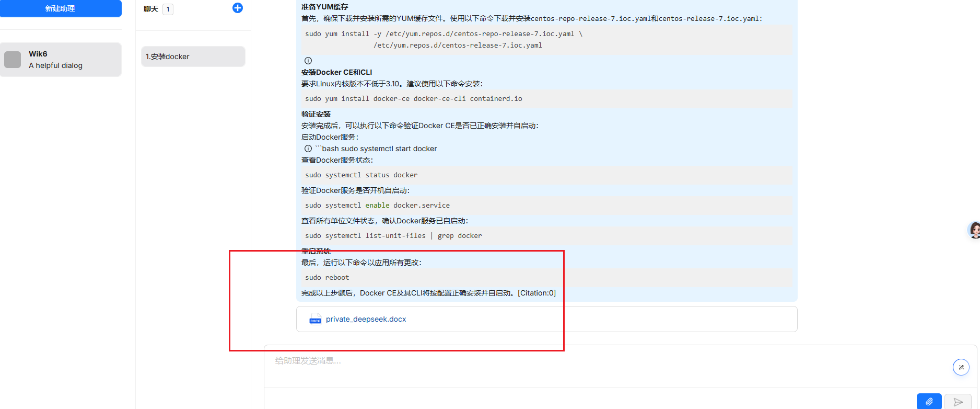Click the 准备YUM缓存 heading

(324, 7)
